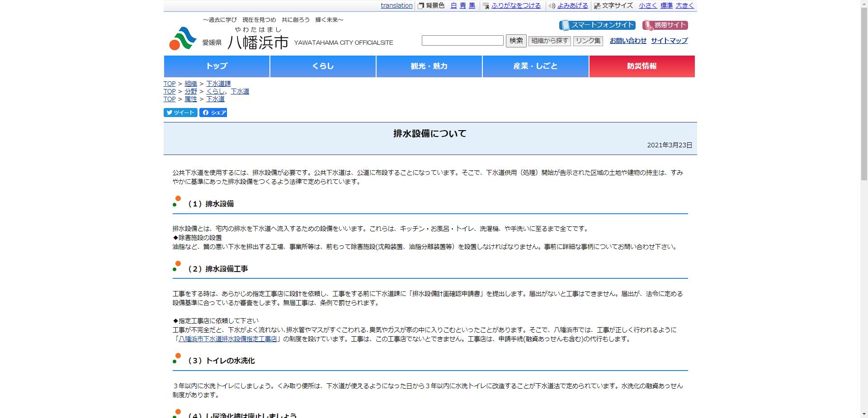
Task: Click inside the site search input box
Action: (462, 40)
